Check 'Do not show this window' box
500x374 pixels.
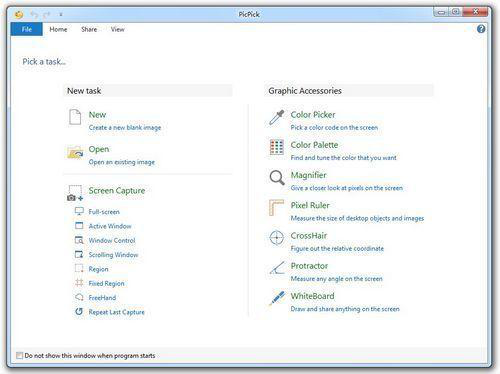tap(20, 355)
